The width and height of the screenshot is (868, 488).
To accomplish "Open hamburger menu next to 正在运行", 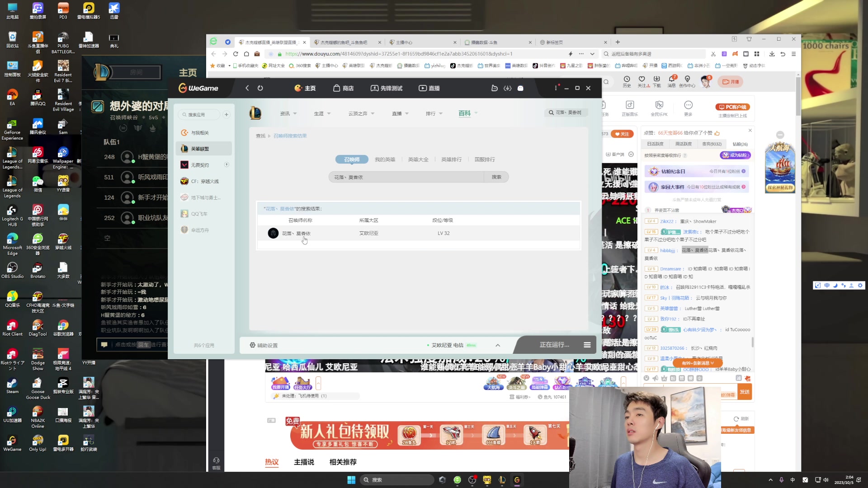I will tap(587, 345).
